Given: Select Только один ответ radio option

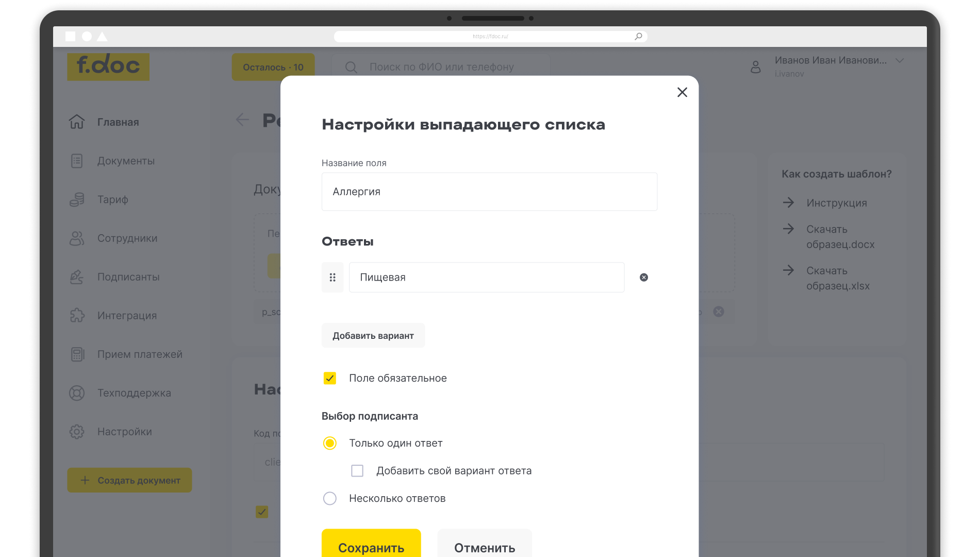Looking at the screenshot, I should (330, 443).
